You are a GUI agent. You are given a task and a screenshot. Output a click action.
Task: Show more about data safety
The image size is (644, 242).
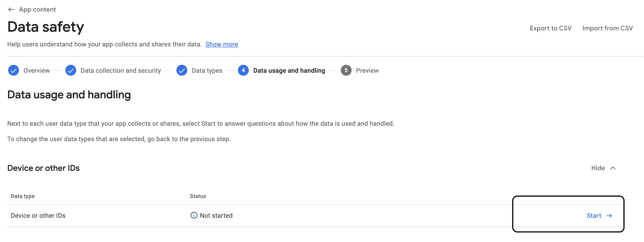click(x=222, y=44)
